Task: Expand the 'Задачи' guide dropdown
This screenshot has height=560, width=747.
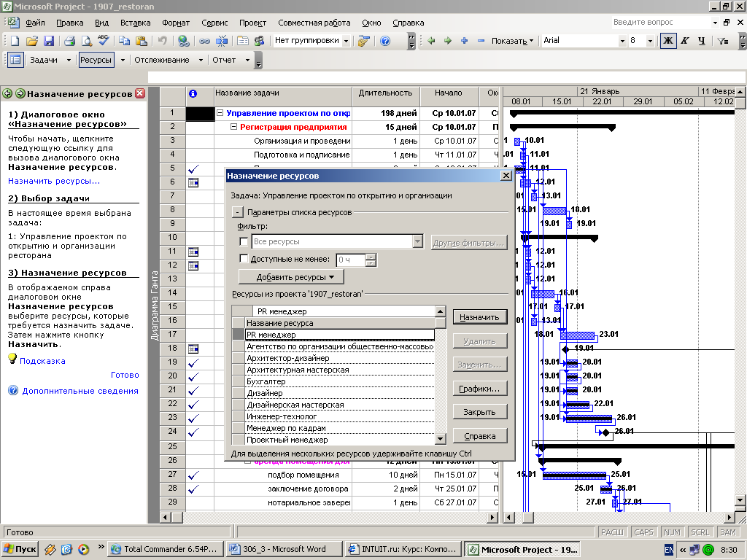Action: 69,60
